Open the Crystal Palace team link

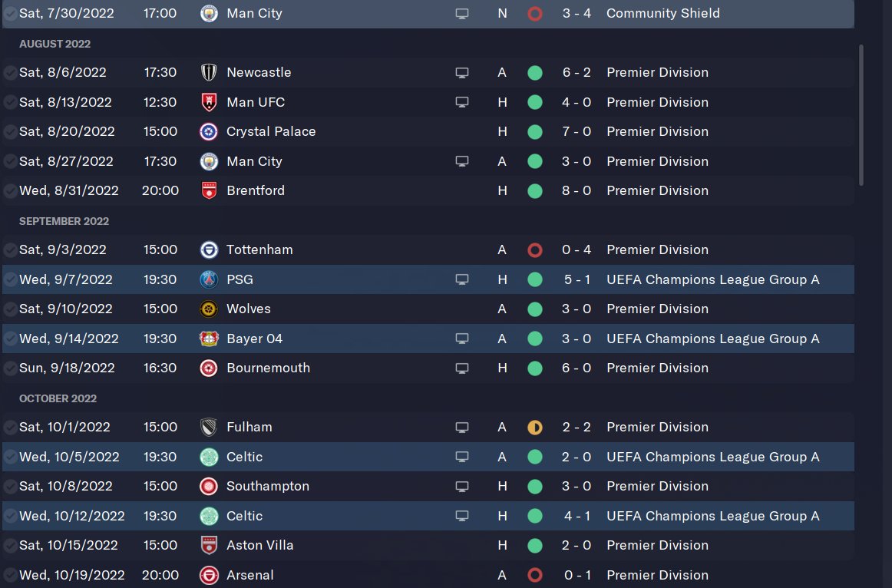(x=271, y=131)
